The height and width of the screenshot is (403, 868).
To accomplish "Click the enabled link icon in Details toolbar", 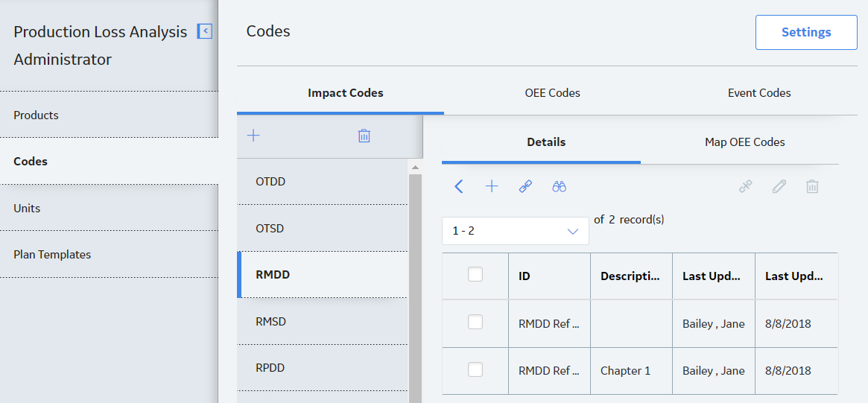I will [x=525, y=186].
